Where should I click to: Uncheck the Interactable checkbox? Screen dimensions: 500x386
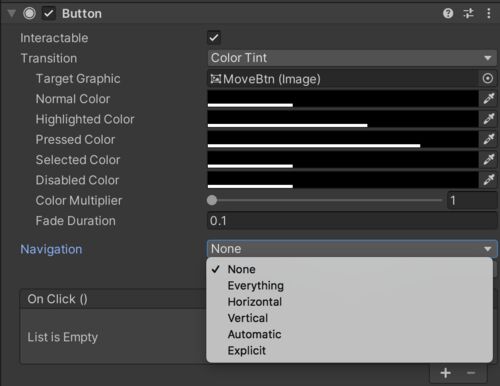click(x=214, y=38)
